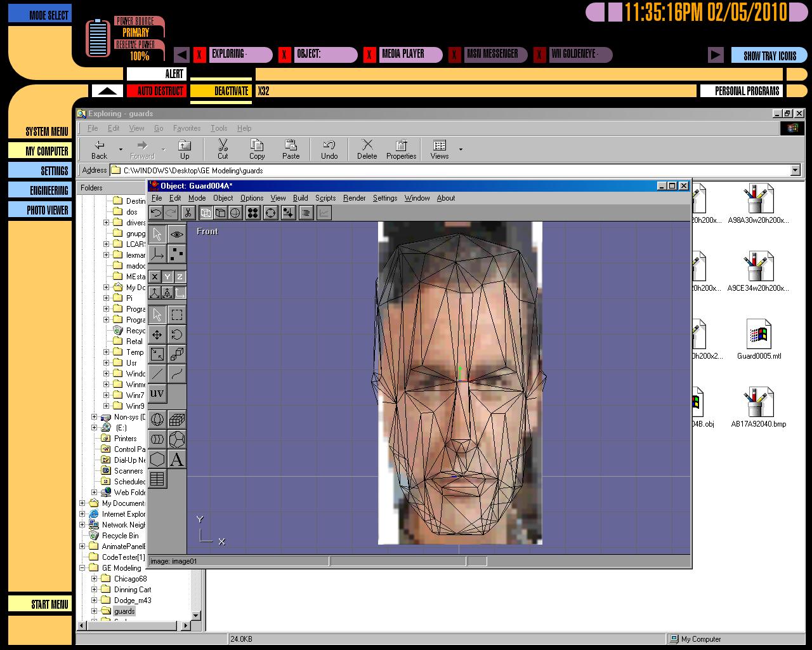Choose the drag select dashed-box tool
Image resolution: width=812 pixels, height=650 pixels.
pyautogui.click(x=177, y=315)
